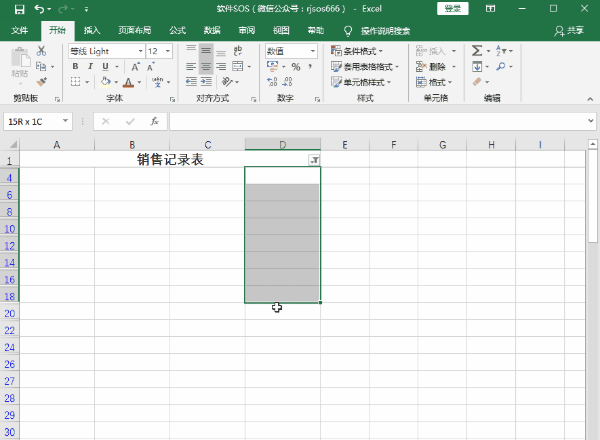This screenshot has width=600, height=440.
Task: Apply red font color
Action: click(x=129, y=82)
